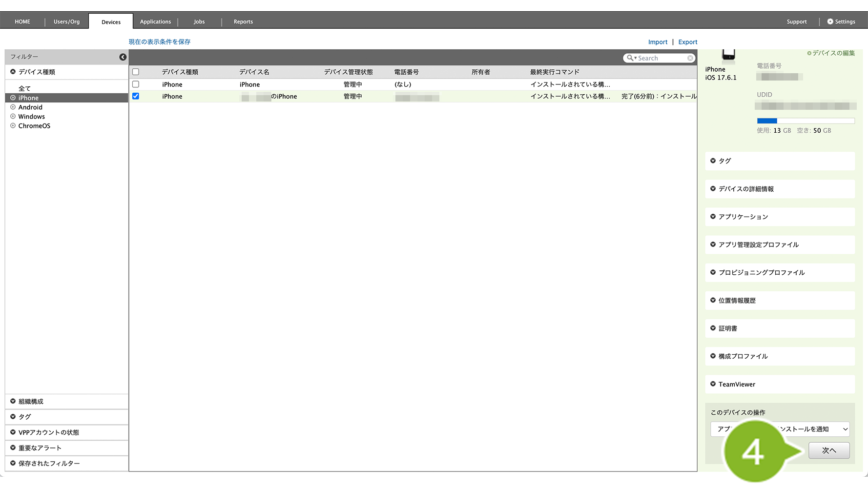
Task: Select the Windows filter radio icon
Action: point(13,117)
